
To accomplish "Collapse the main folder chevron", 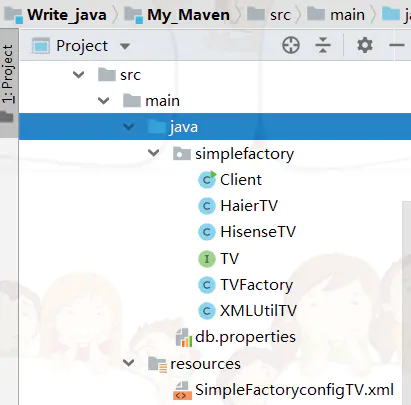I will (x=103, y=101).
